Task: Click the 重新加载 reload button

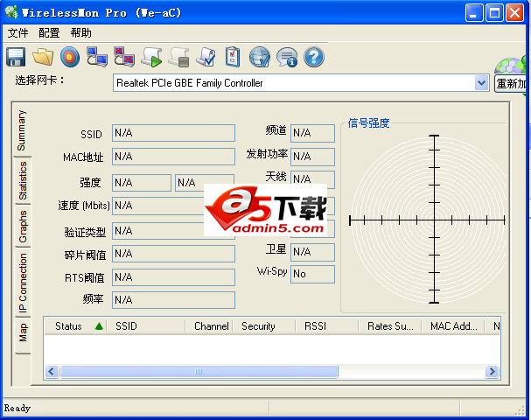Action: [x=512, y=83]
